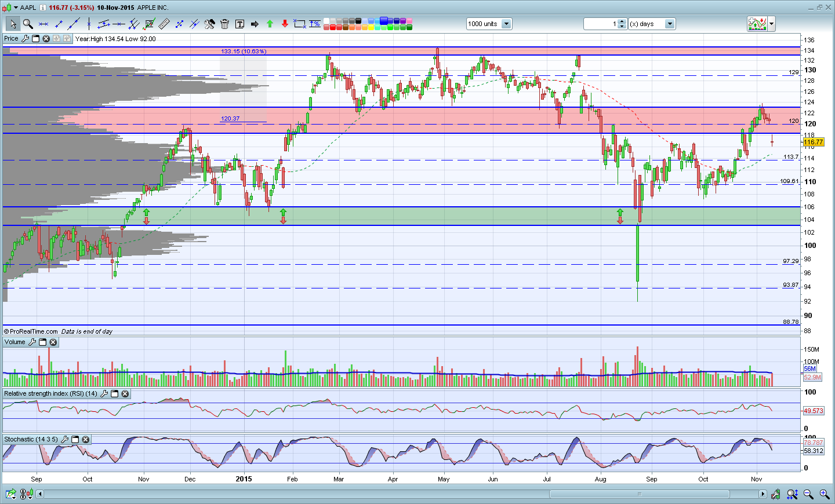The image size is (835, 504).
Task: Click the 116.77 current price label
Action: tap(813, 142)
